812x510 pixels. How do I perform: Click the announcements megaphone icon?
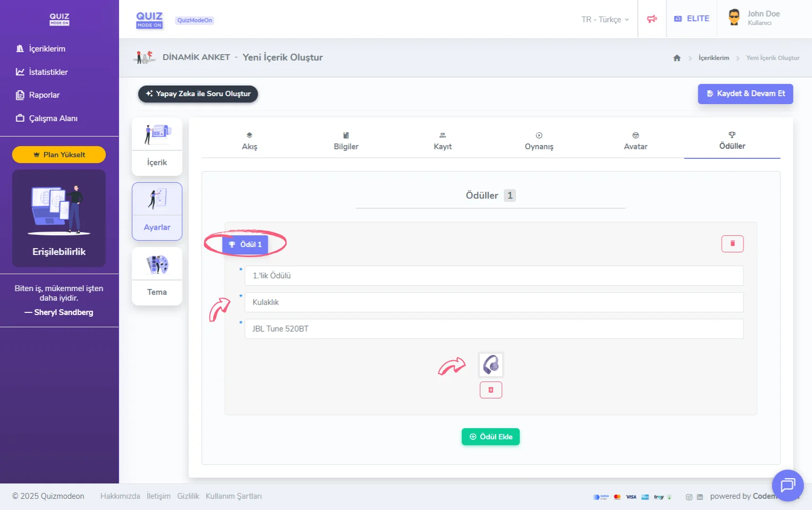(x=652, y=19)
